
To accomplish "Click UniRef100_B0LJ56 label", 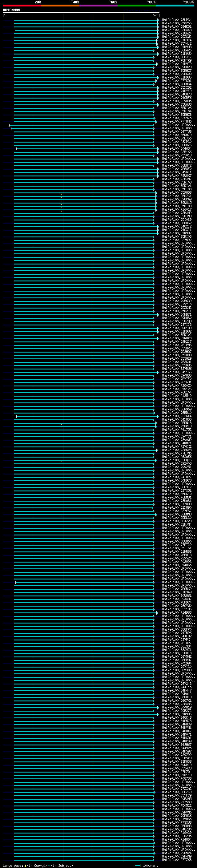I will click(x=177, y=139).
